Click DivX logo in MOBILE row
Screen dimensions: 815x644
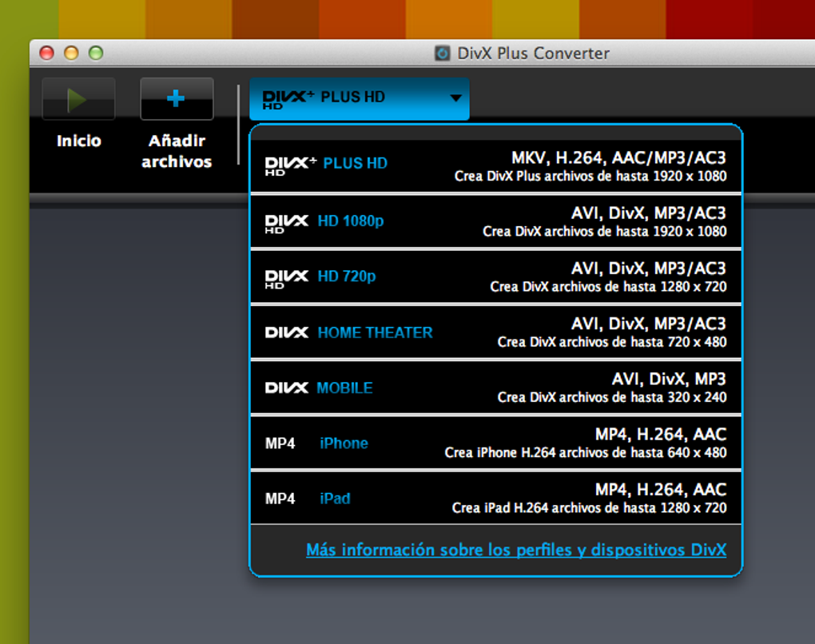[x=287, y=388]
